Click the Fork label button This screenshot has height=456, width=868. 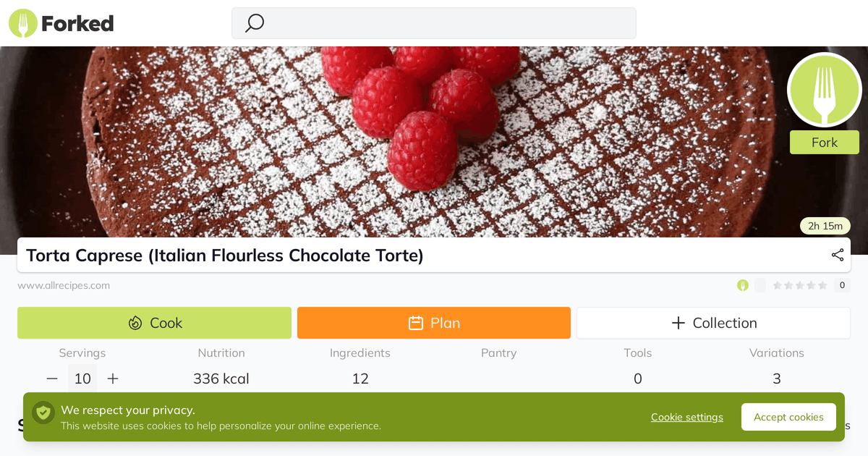pyautogui.click(x=824, y=143)
